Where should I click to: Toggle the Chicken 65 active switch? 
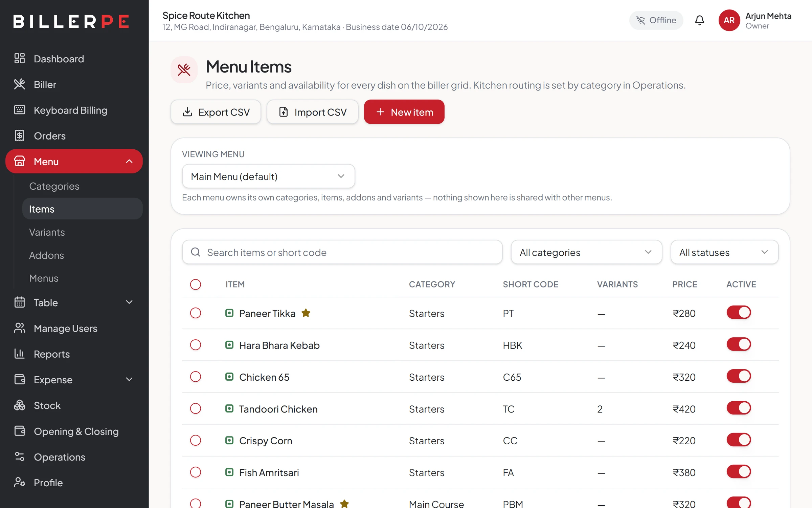(x=739, y=376)
